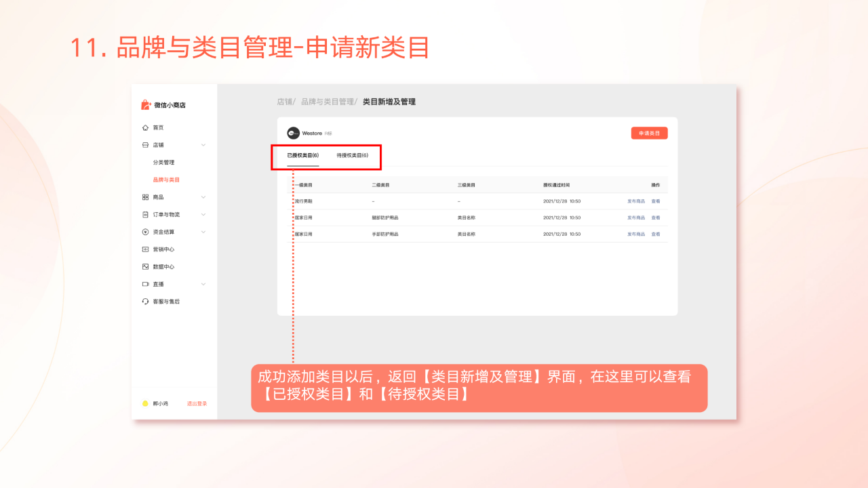The height and width of the screenshot is (488, 868).
Task: Click the 客服与售后 headset icon
Action: [145, 302]
